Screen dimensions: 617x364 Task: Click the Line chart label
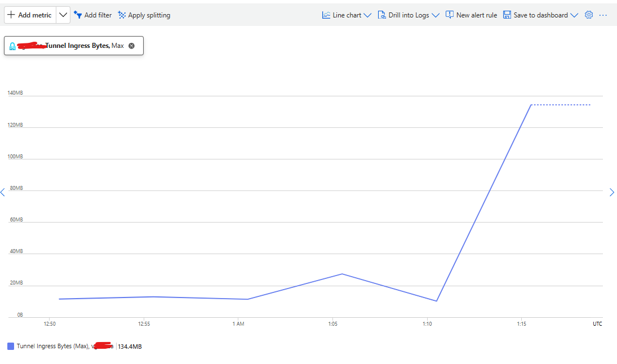pos(347,15)
